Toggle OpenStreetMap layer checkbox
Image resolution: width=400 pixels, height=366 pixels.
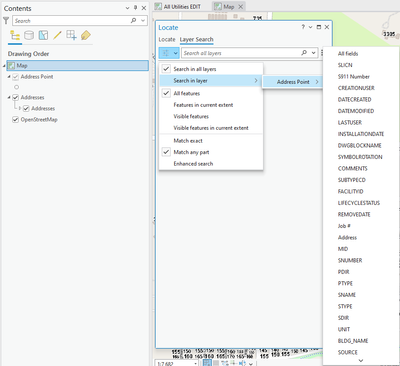coord(15,119)
